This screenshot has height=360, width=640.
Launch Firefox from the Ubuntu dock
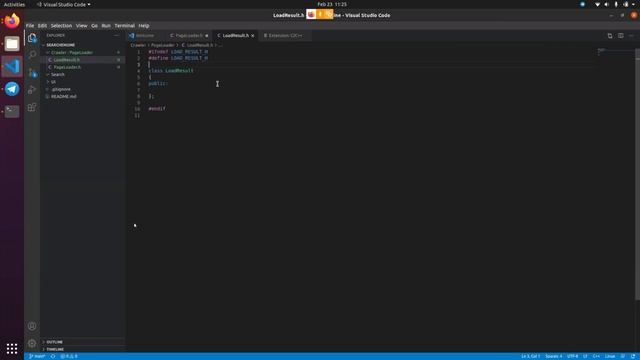tap(12, 21)
